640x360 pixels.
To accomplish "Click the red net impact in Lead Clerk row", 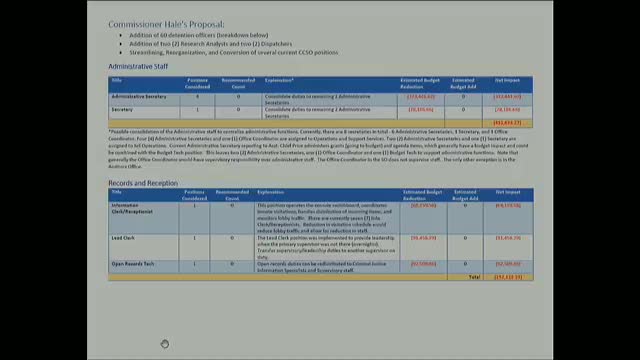I will pyautogui.click(x=508, y=238).
